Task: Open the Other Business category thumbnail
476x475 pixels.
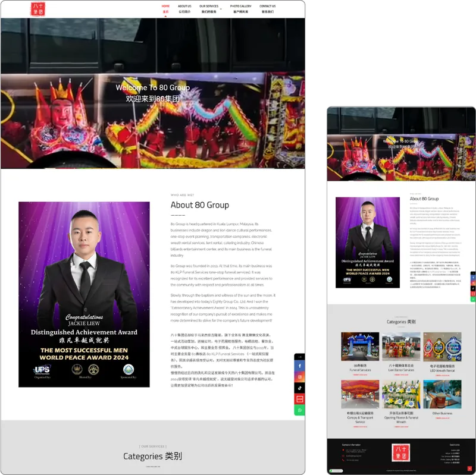Action: 442,394
